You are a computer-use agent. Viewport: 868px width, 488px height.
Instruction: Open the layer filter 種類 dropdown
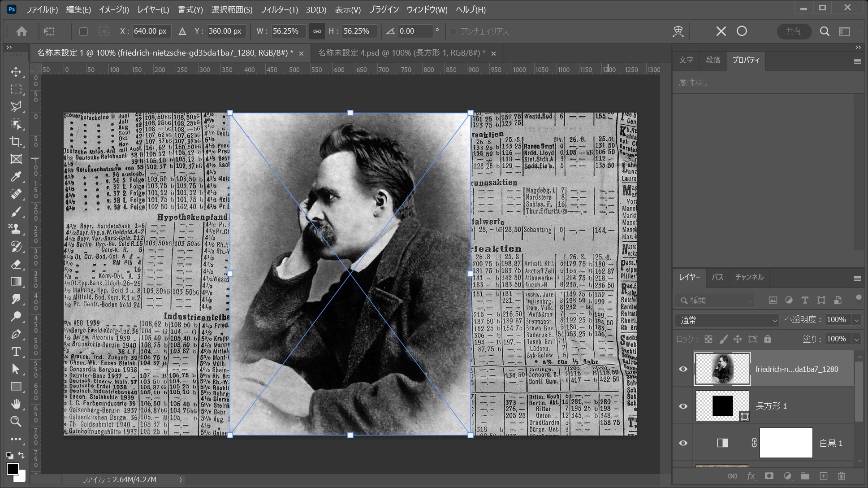[x=715, y=301]
